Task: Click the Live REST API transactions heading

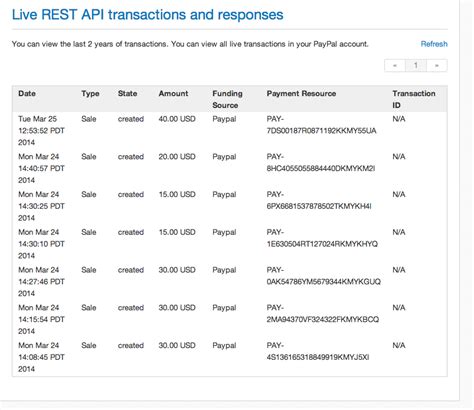Action: [148, 15]
